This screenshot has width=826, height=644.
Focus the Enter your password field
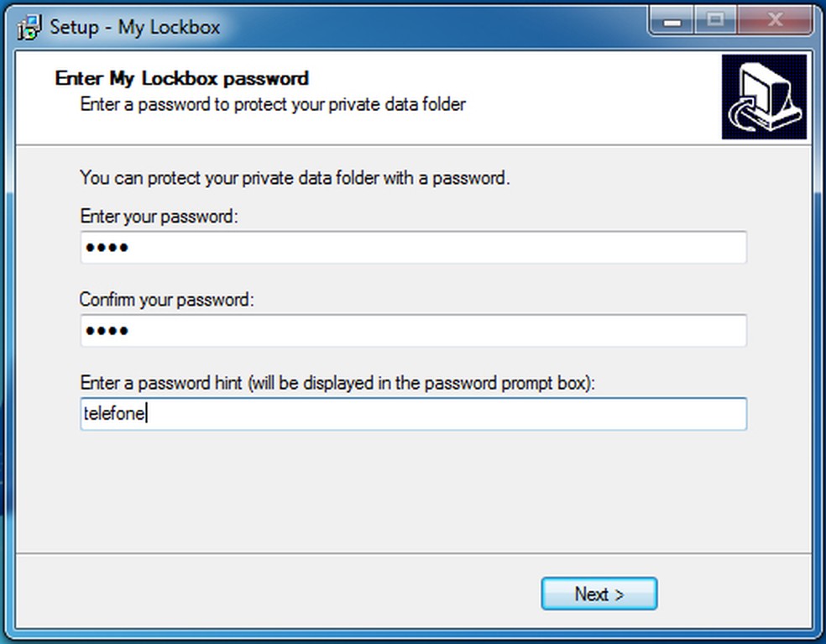(413, 249)
